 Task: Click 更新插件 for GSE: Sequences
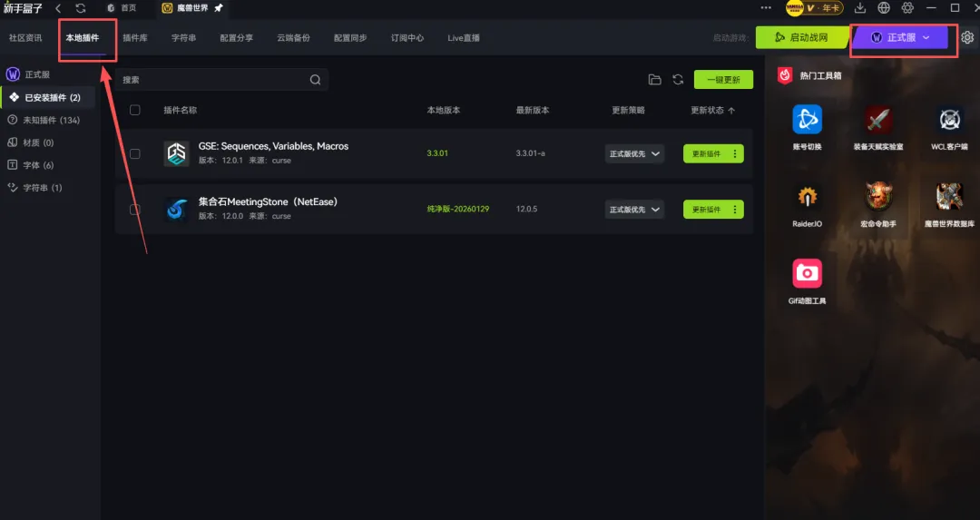point(706,153)
